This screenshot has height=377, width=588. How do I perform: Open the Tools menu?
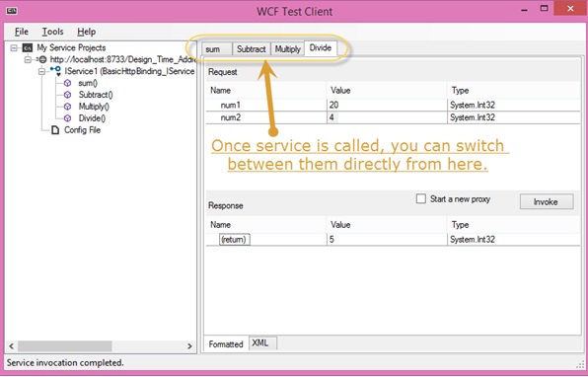(52, 32)
